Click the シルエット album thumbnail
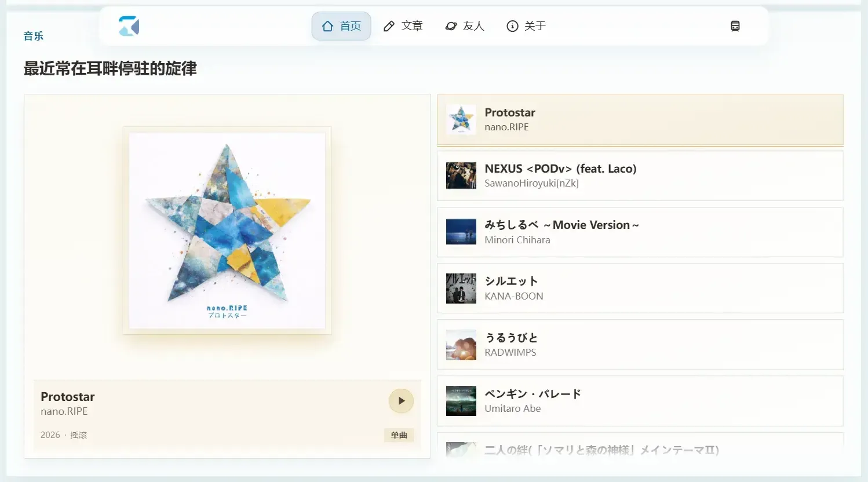The width and height of the screenshot is (868, 482). pyautogui.click(x=461, y=288)
